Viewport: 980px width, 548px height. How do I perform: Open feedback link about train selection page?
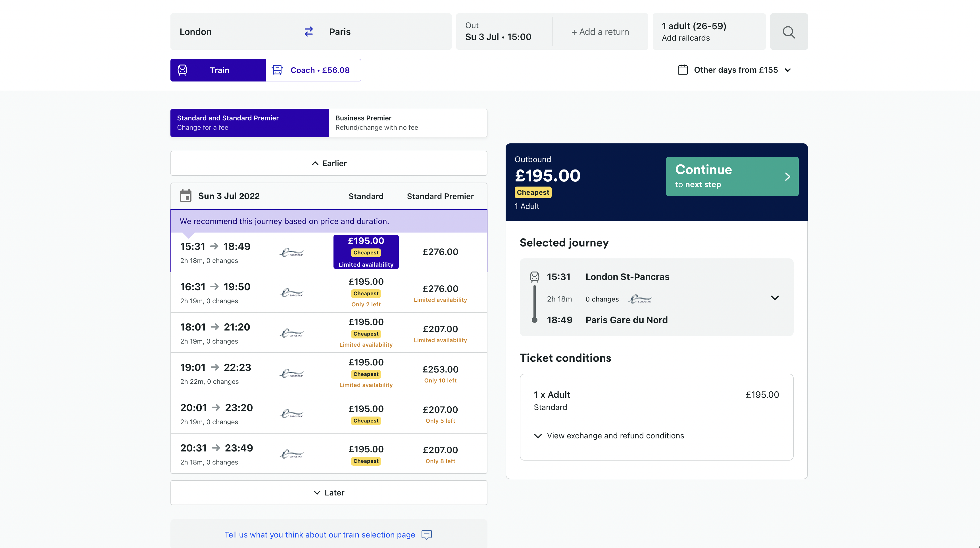(x=320, y=535)
